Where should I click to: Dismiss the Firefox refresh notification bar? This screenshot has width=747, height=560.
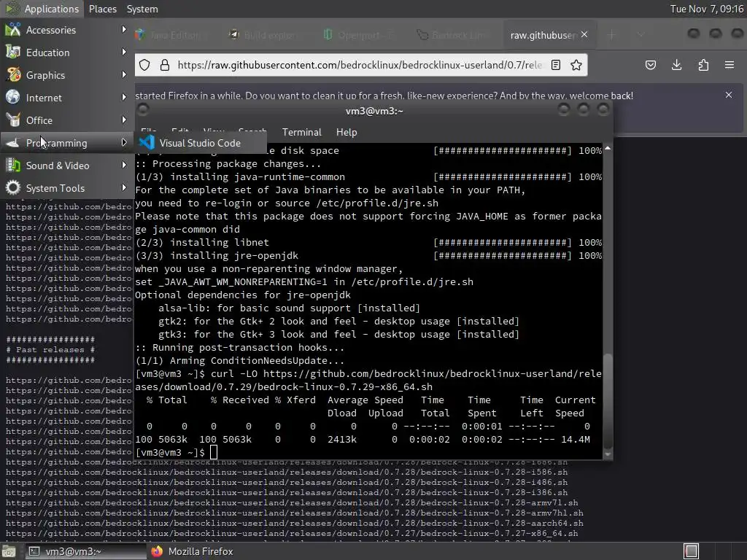(x=729, y=96)
